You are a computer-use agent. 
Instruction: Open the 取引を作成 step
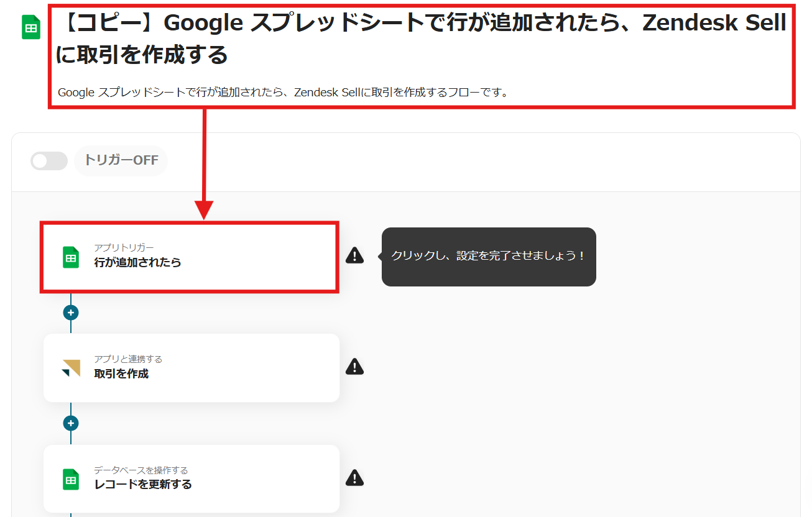(191, 368)
